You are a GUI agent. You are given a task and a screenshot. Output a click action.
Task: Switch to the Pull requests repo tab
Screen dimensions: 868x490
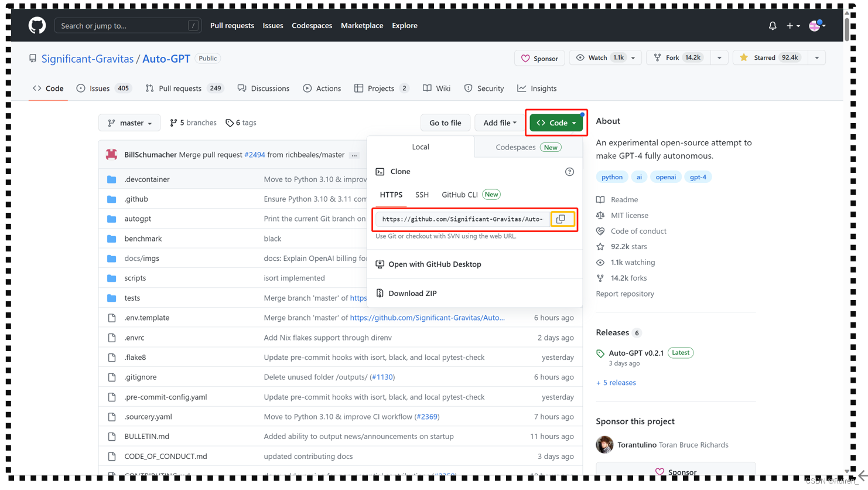[184, 89]
